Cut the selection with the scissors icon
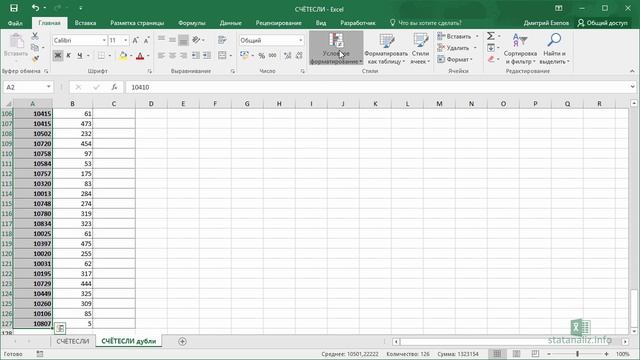 click(35, 36)
